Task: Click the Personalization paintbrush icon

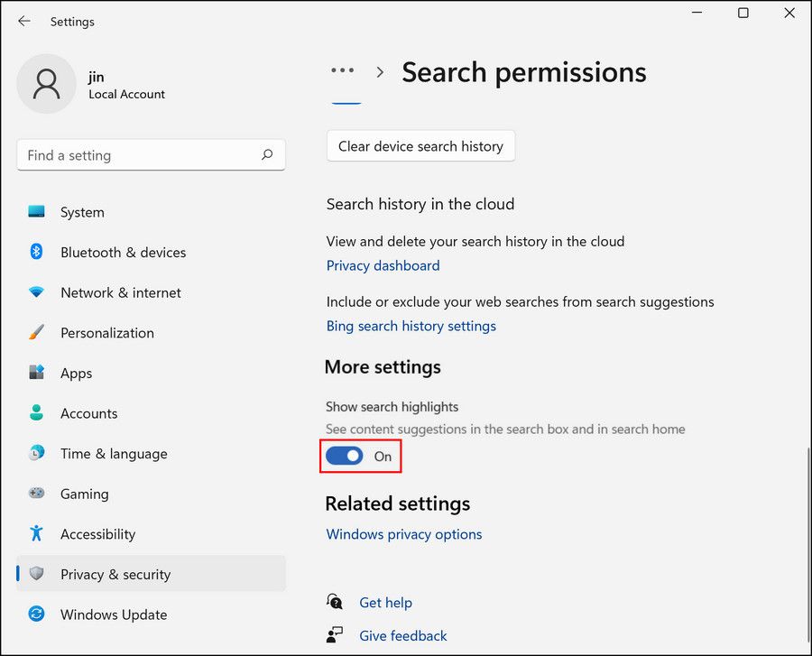Action: click(x=36, y=333)
